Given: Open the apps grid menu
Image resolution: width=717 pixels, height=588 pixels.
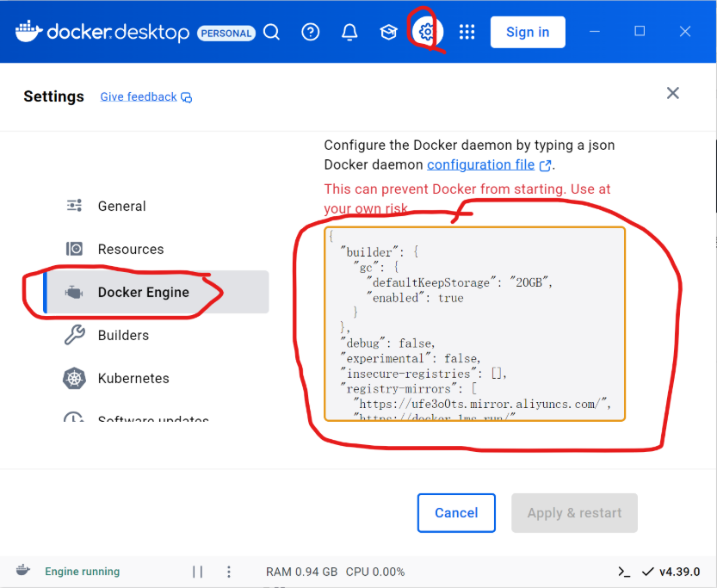Looking at the screenshot, I should coord(467,32).
